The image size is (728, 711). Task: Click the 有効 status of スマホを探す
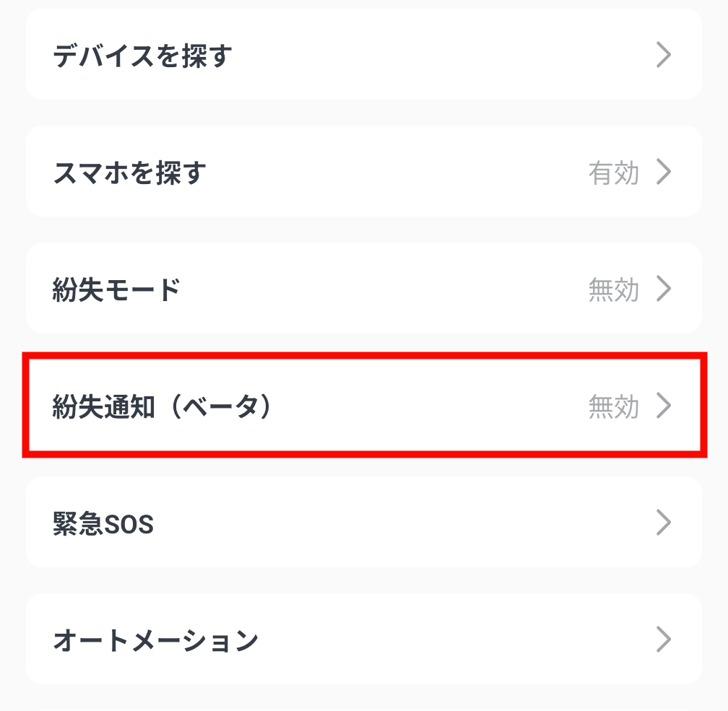pos(614,173)
